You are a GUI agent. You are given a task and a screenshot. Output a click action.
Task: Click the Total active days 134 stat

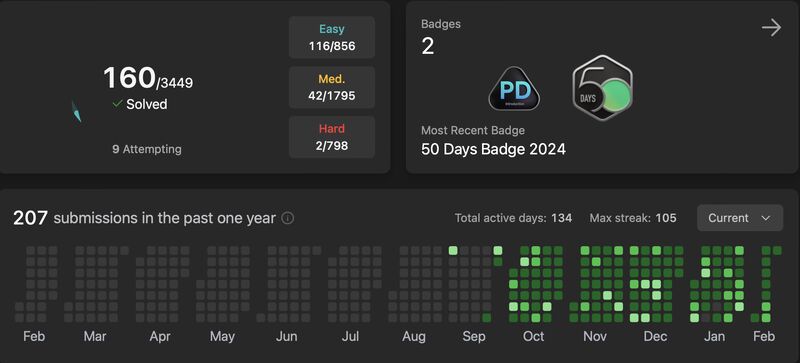coord(513,219)
